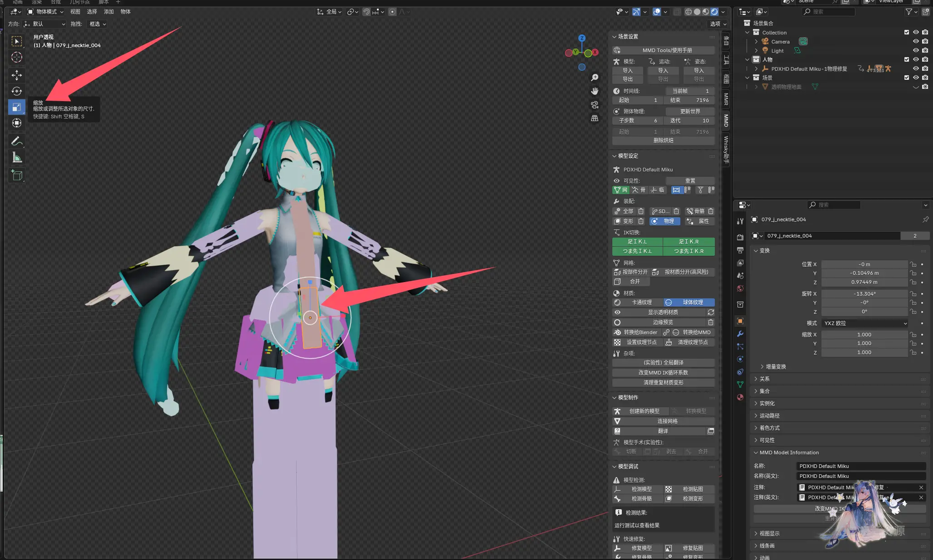Select the Measure tool
Viewport: 933px width, 560px height.
coord(17,158)
